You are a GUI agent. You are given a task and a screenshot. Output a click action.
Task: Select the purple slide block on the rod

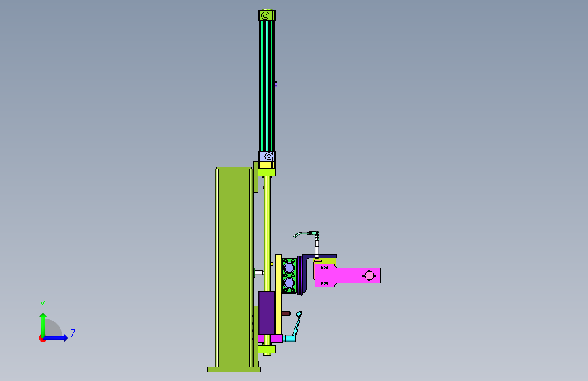267,313
